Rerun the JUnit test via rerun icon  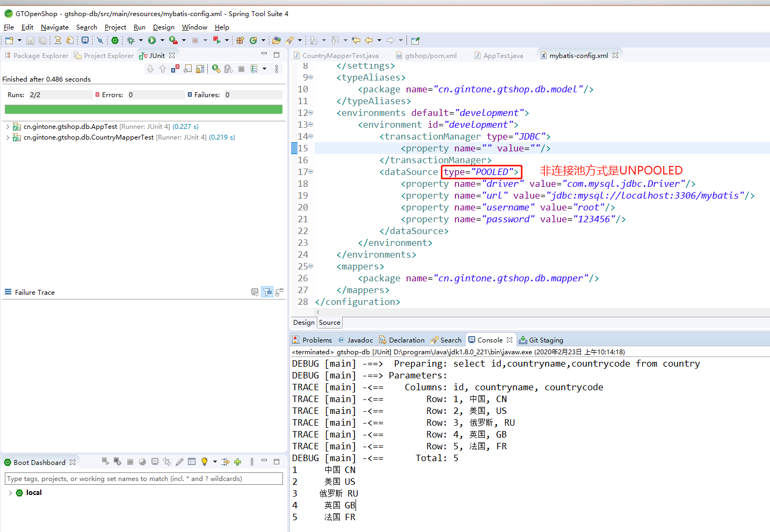(216, 69)
